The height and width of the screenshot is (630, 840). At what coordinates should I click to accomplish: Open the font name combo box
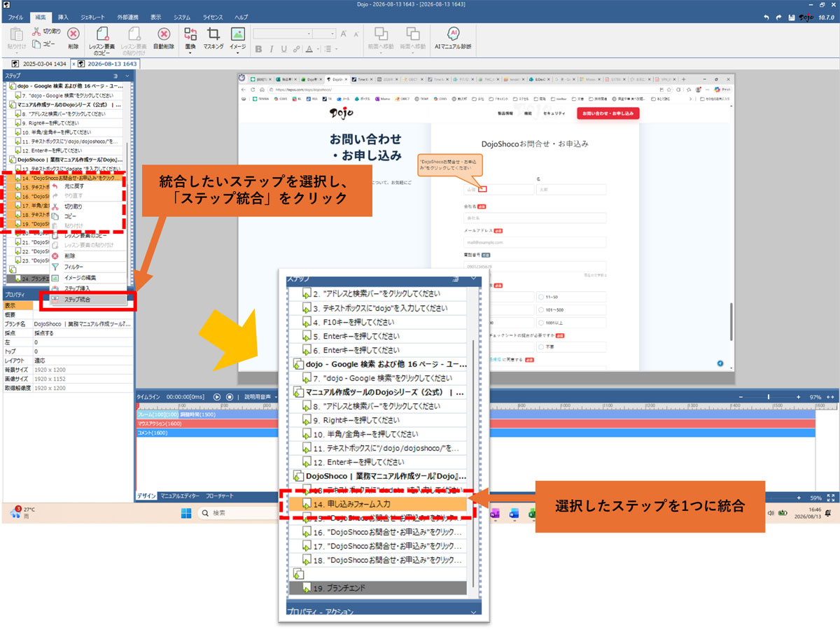(x=283, y=34)
